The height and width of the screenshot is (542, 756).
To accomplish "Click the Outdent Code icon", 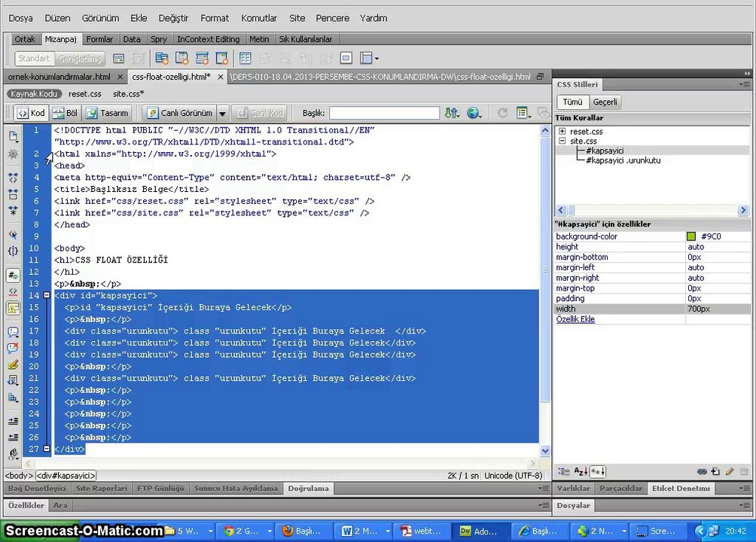I will [x=13, y=437].
